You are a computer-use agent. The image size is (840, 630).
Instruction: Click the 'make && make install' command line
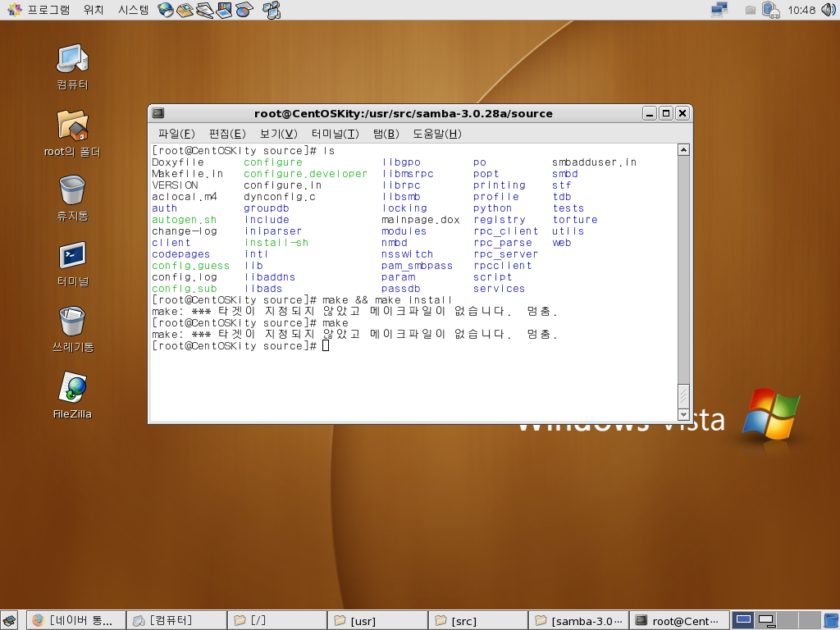[x=387, y=300]
